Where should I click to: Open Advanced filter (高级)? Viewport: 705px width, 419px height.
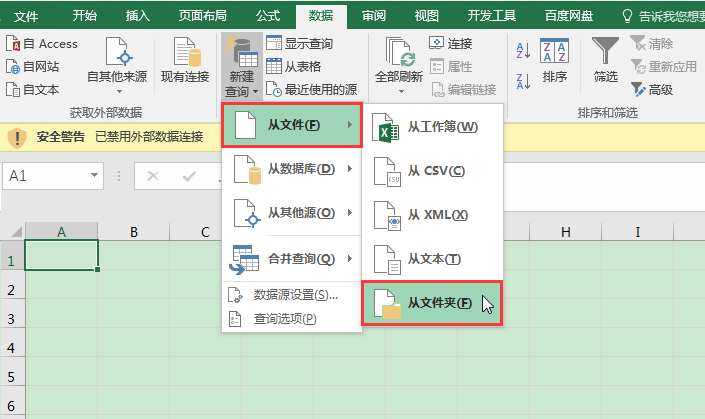[x=651, y=89]
